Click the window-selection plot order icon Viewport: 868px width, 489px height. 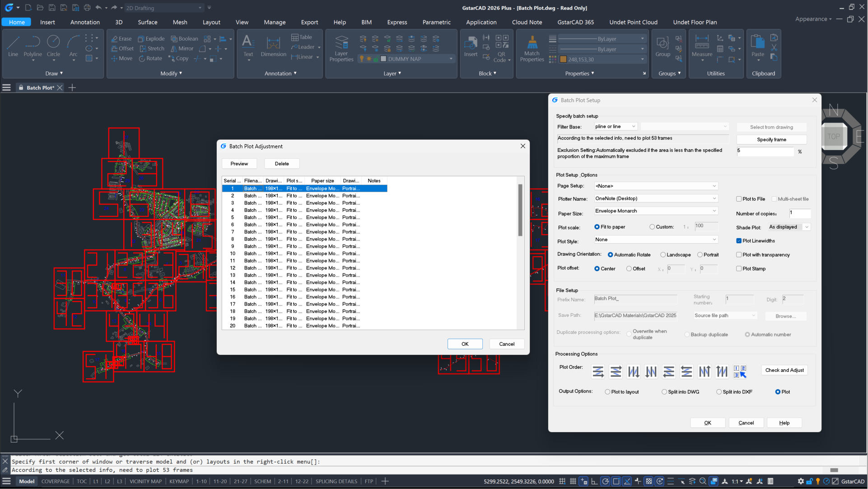pyautogui.click(x=740, y=371)
